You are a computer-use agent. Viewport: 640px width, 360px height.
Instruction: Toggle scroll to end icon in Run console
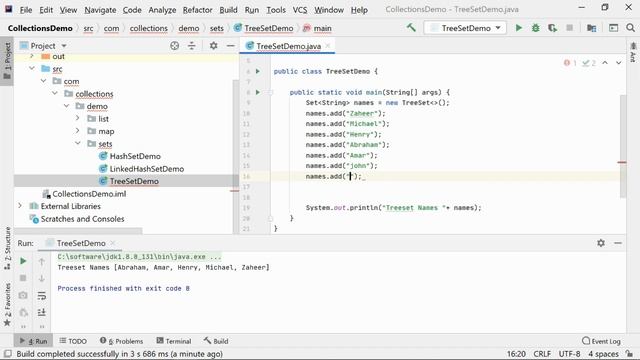click(x=41, y=313)
